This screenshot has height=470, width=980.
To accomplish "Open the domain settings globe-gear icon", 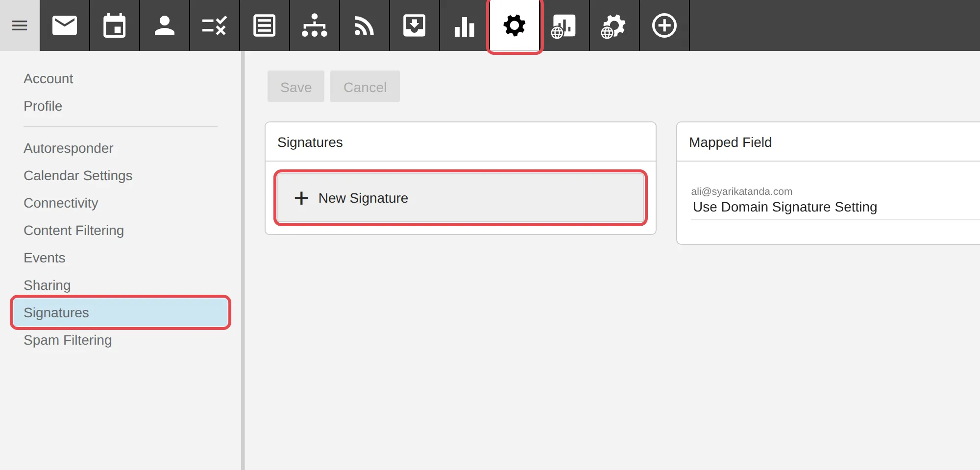I will tap(614, 25).
